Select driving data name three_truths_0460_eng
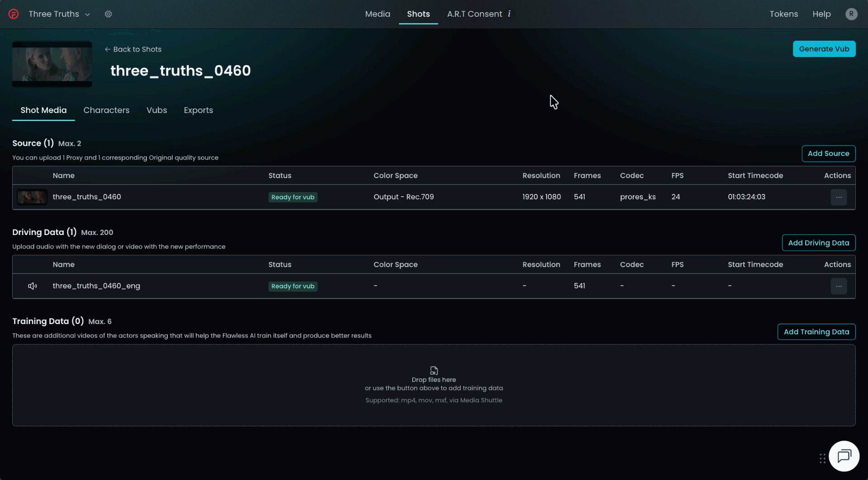This screenshot has height=480, width=868. pos(96,286)
